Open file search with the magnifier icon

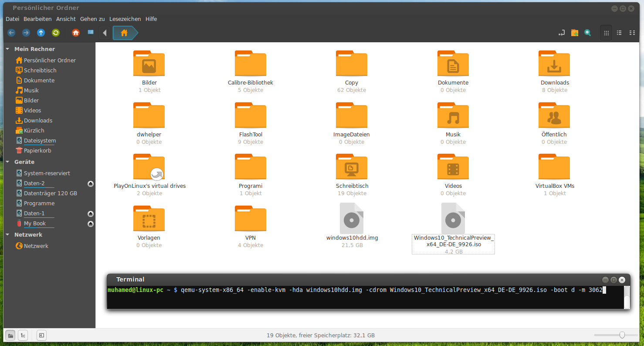tap(588, 33)
